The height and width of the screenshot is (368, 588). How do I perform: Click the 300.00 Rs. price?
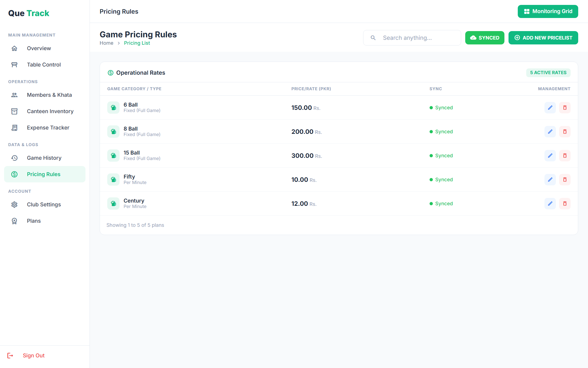click(x=307, y=156)
